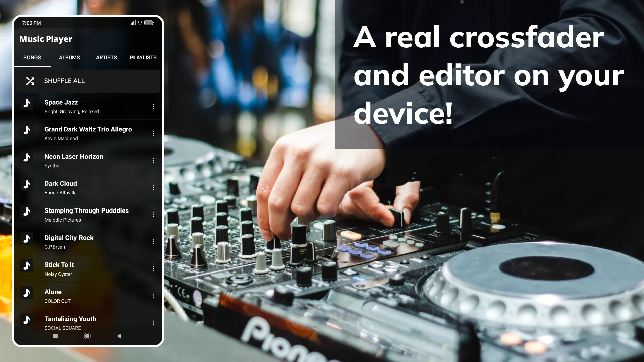The height and width of the screenshot is (362, 644).
Task: Click the three-dot menu for Stick To It
Action: (x=154, y=269)
